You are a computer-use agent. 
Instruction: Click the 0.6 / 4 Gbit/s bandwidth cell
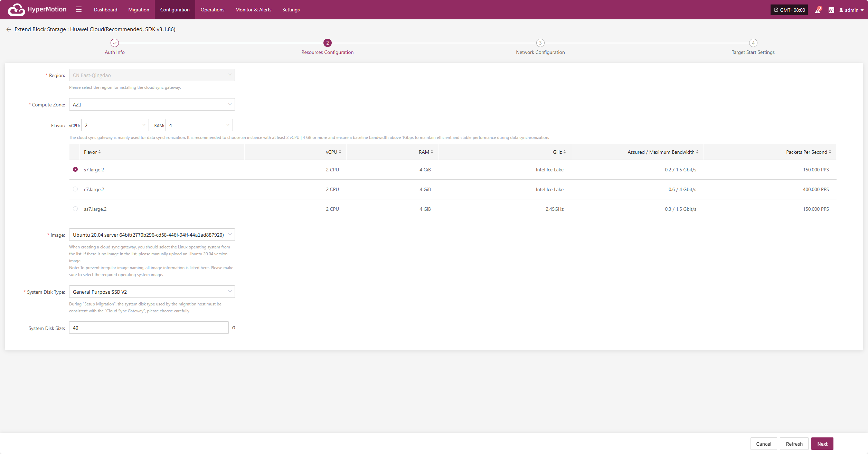(x=682, y=189)
